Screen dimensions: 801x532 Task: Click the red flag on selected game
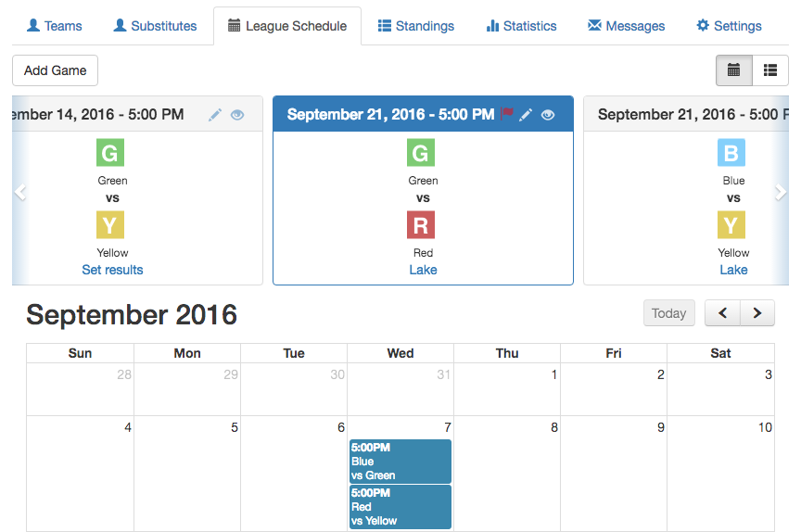tap(507, 113)
